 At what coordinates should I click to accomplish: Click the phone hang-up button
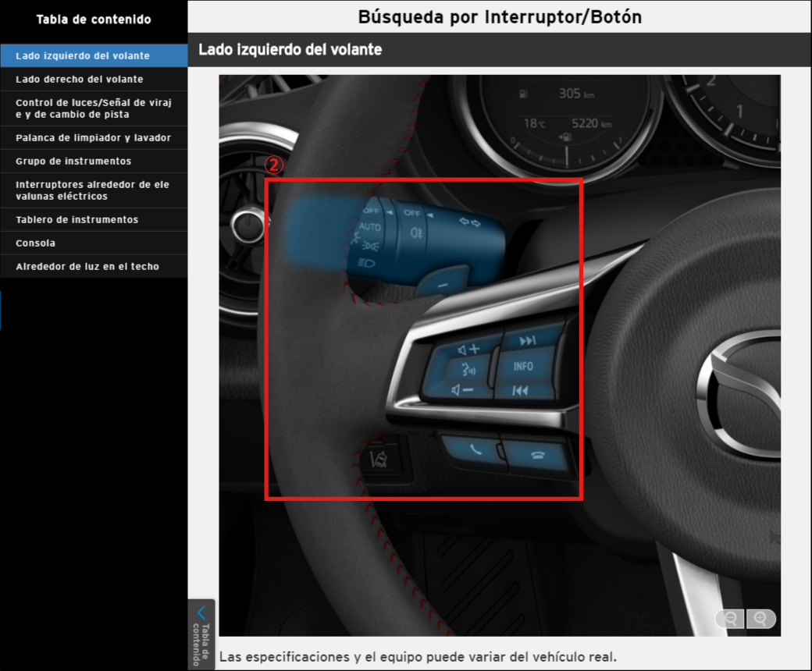click(x=537, y=456)
